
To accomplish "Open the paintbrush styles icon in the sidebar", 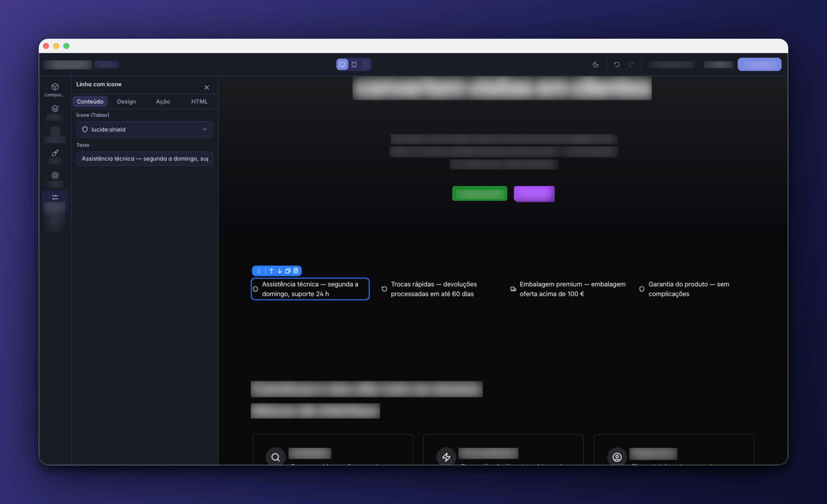I will pos(55,153).
